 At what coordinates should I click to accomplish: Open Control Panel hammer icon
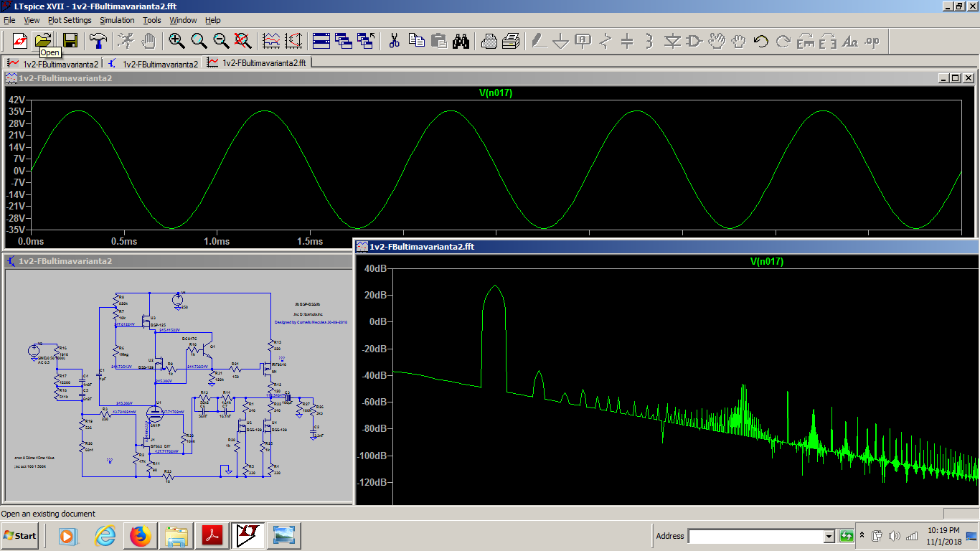click(98, 40)
